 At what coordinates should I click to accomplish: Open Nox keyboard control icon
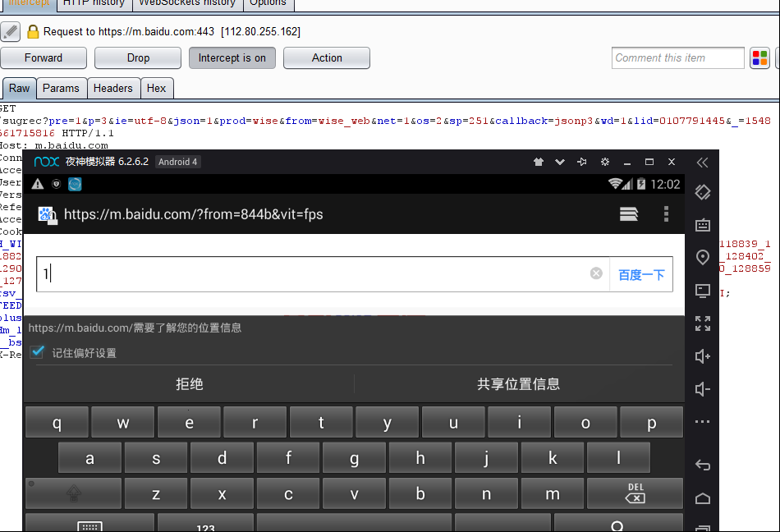[x=702, y=225]
